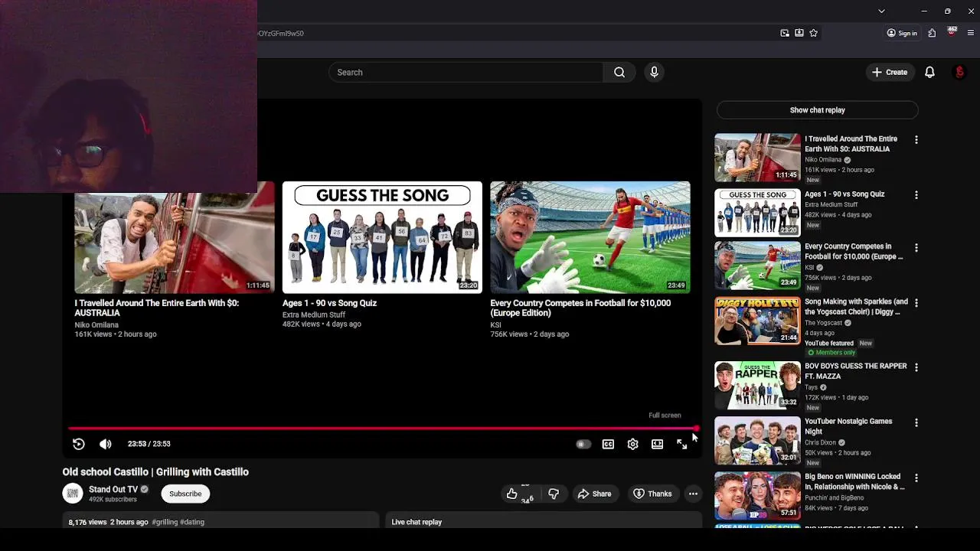Open the player settings gear
This screenshot has width=980, height=551.
632,444
